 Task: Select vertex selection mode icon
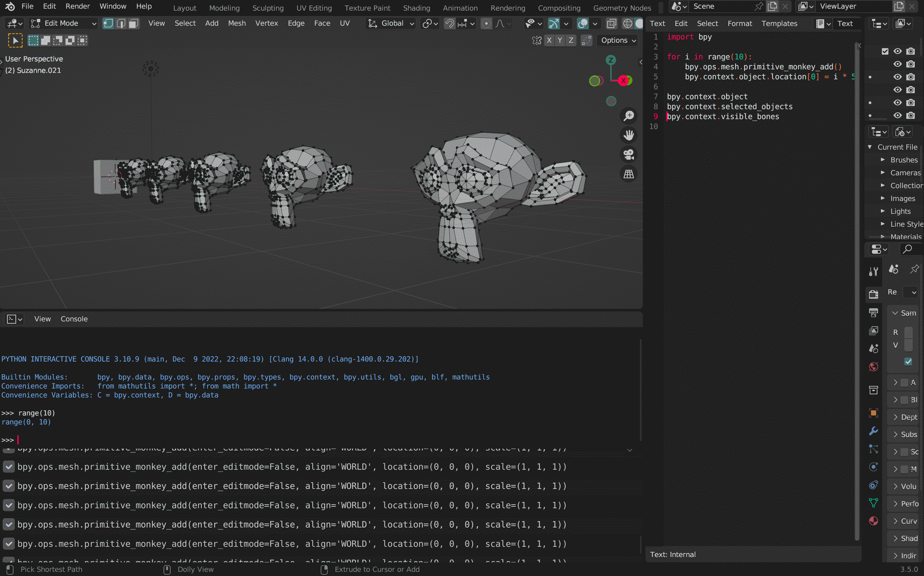(x=108, y=23)
